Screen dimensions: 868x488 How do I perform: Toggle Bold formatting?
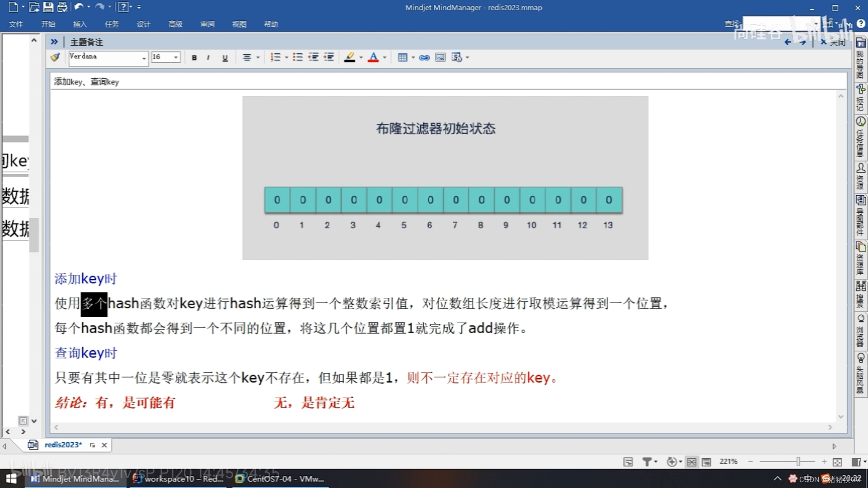194,57
